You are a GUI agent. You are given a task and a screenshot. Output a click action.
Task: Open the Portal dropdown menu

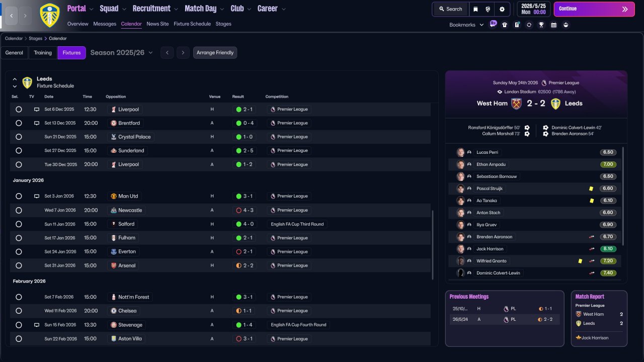coord(80,9)
